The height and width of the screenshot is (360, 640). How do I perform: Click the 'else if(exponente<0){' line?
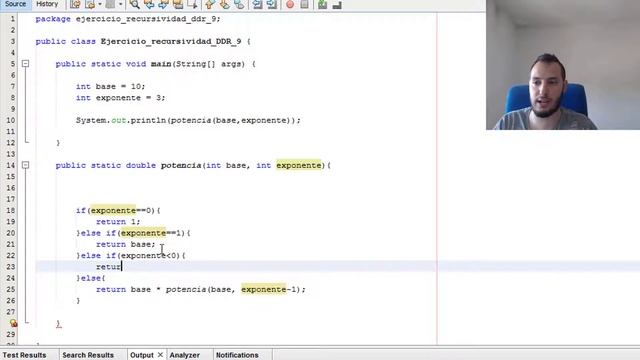tap(131, 256)
